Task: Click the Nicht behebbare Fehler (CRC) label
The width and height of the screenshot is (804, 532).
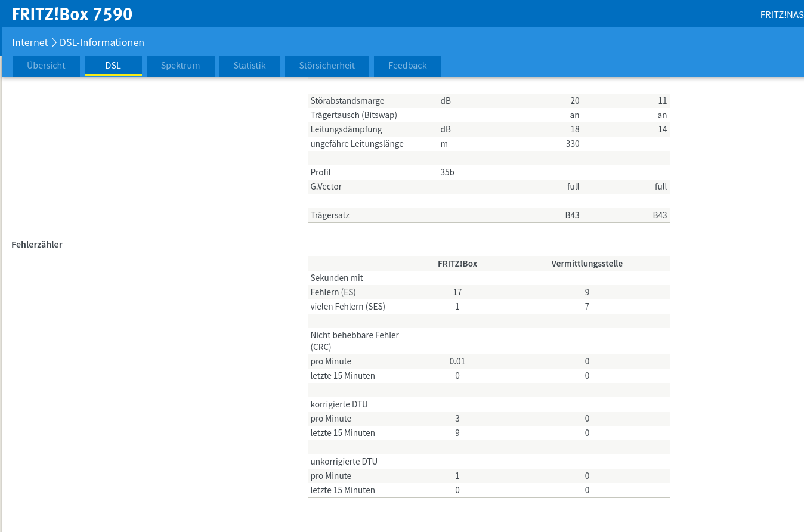Action: click(355, 341)
